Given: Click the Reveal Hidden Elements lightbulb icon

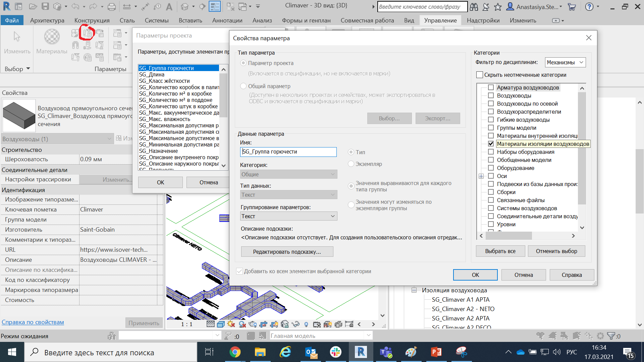Looking at the screenshot, I should coord(306,324).
